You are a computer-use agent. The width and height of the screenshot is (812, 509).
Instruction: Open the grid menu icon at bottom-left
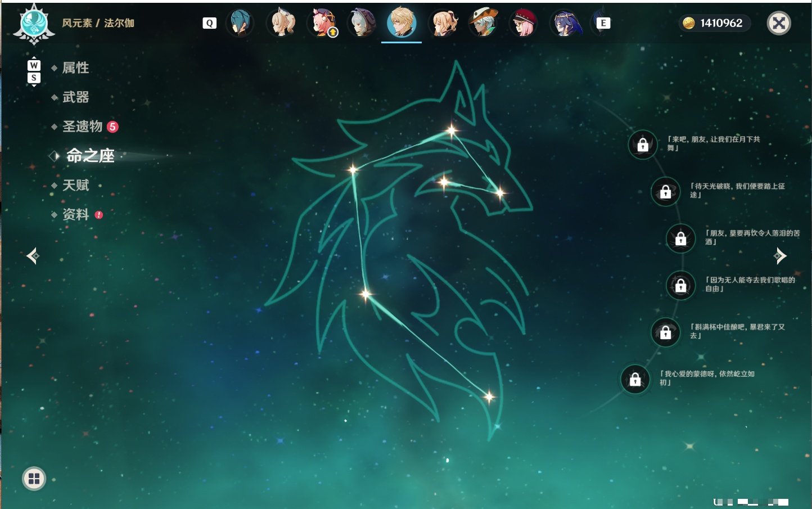click(34, 479)
